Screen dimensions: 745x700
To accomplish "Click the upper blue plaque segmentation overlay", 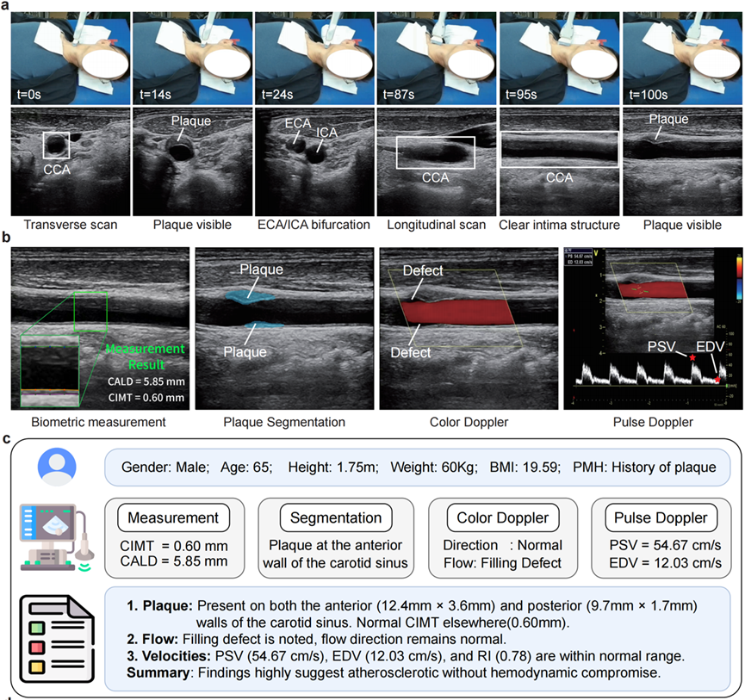I will point(250,295).
